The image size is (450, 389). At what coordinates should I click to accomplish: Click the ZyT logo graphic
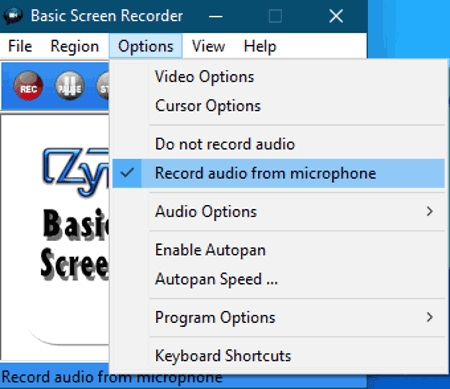pos(76,171)
